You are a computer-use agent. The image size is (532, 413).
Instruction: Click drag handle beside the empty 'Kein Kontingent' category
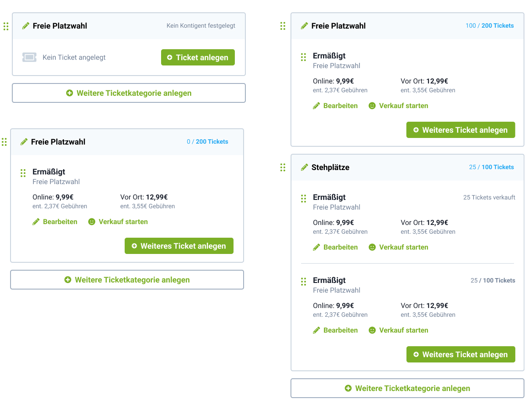(6, 26)
